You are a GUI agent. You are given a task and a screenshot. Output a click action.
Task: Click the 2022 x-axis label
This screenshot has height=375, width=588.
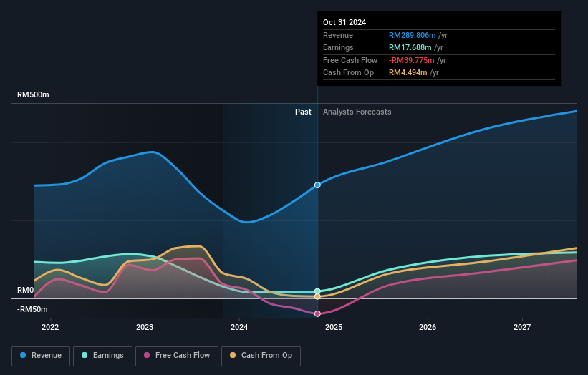tap(50, 328)
